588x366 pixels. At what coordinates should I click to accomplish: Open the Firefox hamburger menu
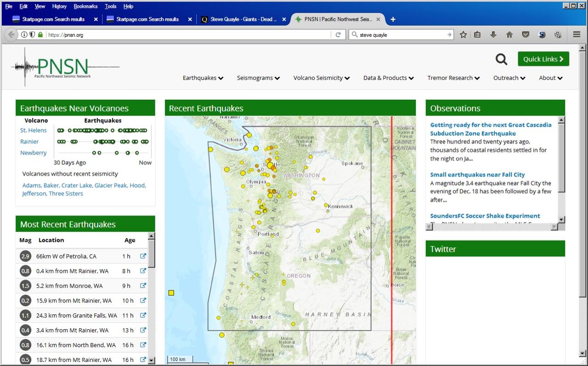(577, 34)
